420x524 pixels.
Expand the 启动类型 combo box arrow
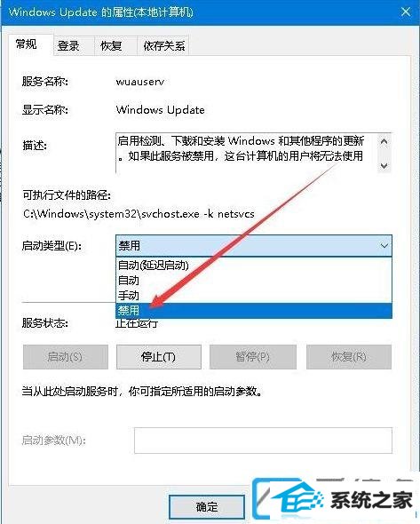pos(384,246)
